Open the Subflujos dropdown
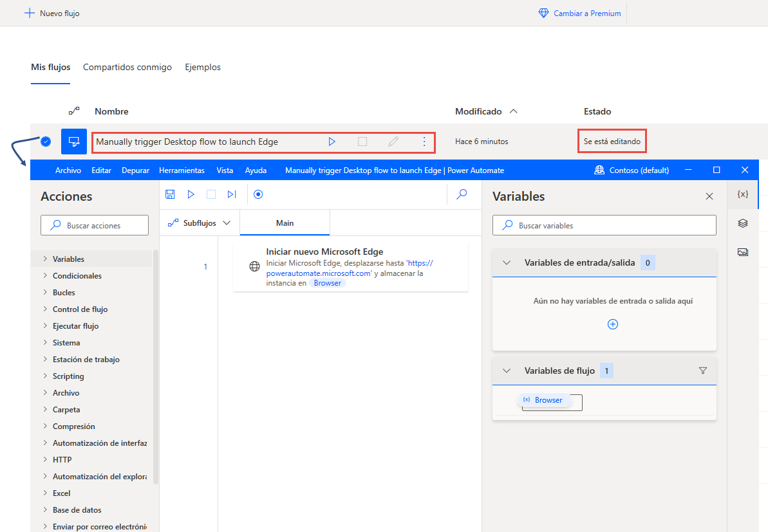 point(200,223)
